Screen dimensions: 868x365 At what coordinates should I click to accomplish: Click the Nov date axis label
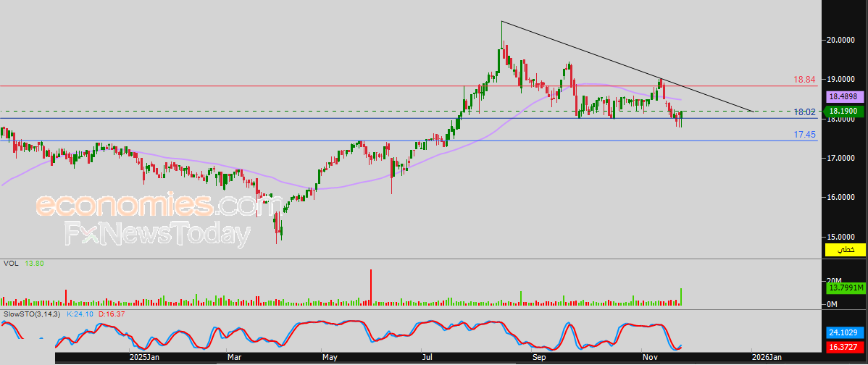tap(648, 358)
